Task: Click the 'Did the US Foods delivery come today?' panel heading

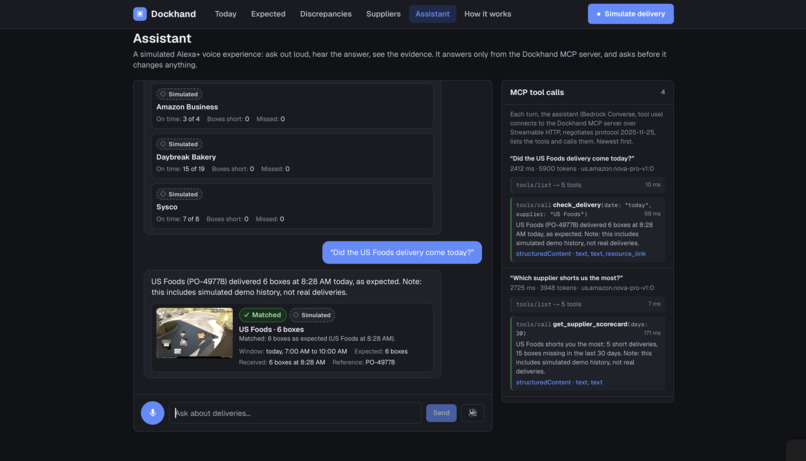Action: (572, 158)
